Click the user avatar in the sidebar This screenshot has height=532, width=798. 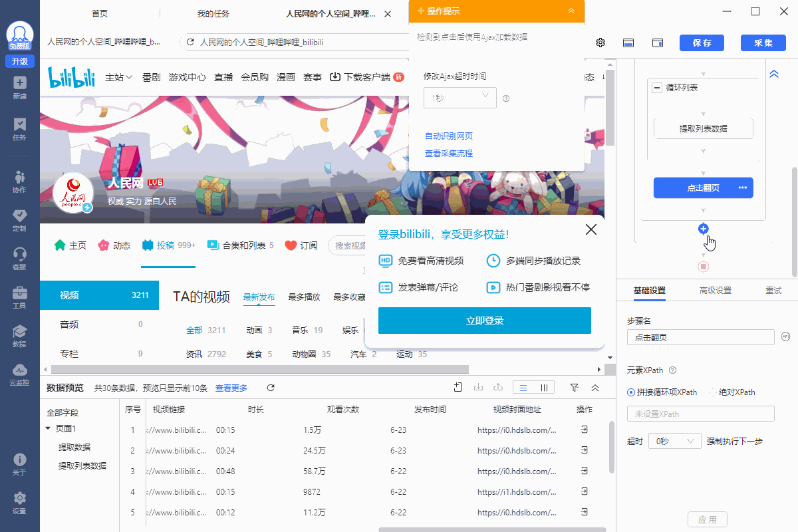click(x=19, y=36)
